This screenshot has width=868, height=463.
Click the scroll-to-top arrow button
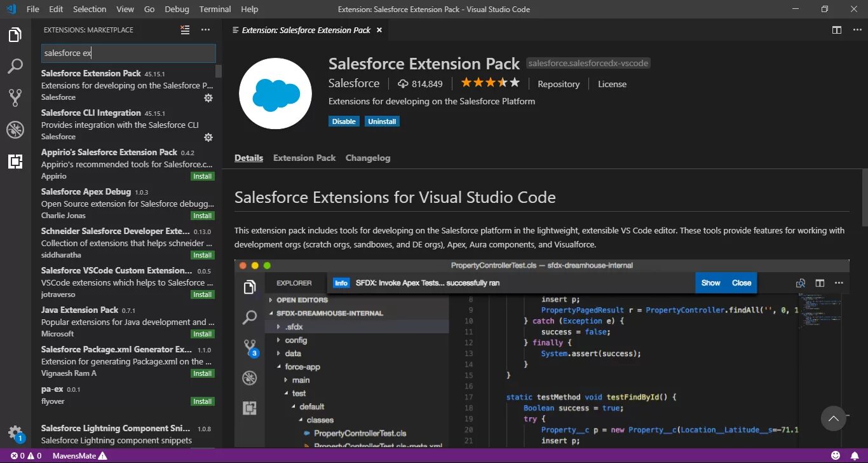coord(833,418)
